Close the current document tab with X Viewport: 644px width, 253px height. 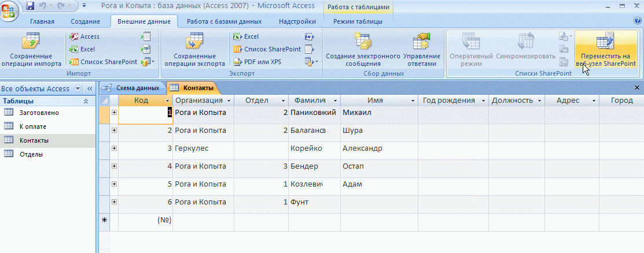pos(637,87)
